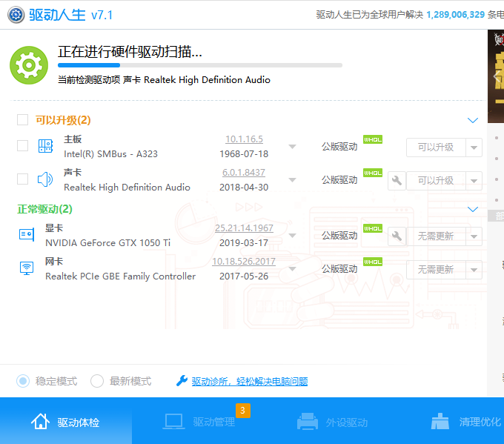Click NVIDIA GeForce GTX 1050 Ti name
504x444 pixels.
[x=108, y=242]
